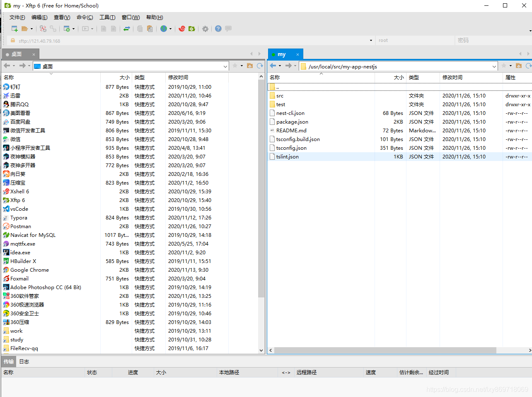Image resolution: width=532 pixels, height=397 pixels.
Task: Click the remote pane horizontal scrollbar
Action: coord(385,351)
